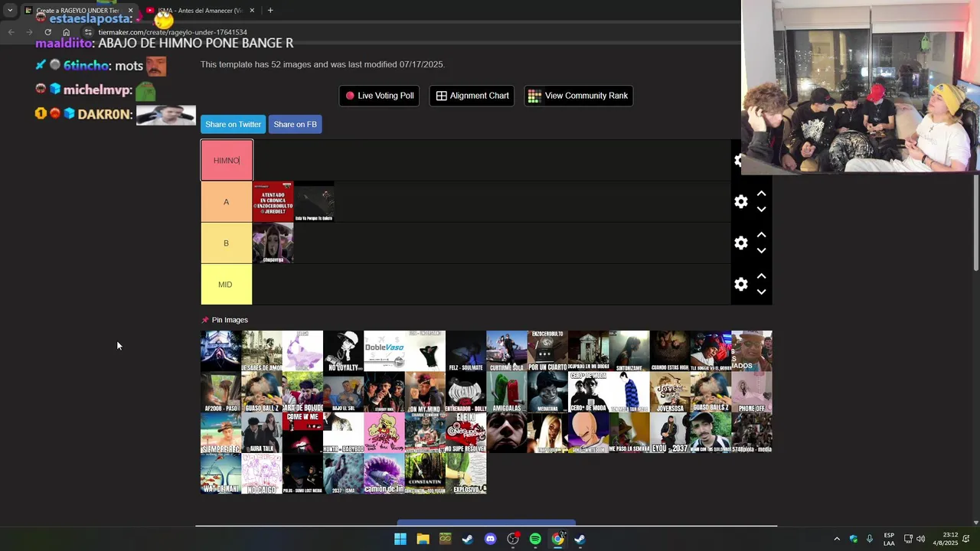The width and height of the screenshot is (980, 551).
Task: Open a new browser tab
Action: tap(270, 11)
